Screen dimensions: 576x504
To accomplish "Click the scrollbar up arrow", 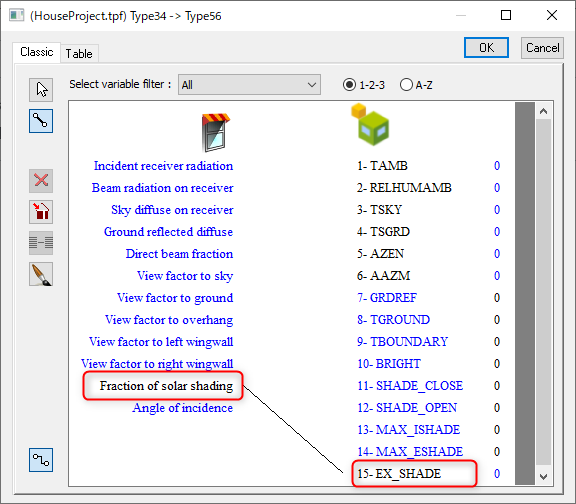I will pos(544,111).
